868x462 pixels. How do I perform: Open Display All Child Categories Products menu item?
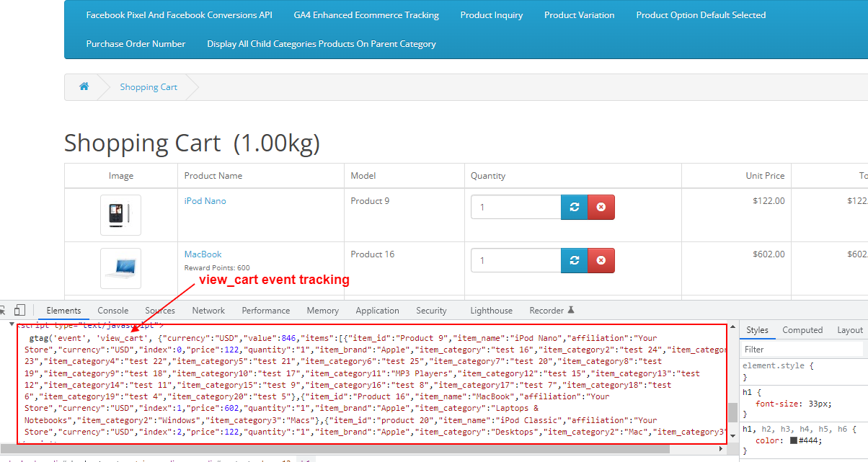[322, 44]
